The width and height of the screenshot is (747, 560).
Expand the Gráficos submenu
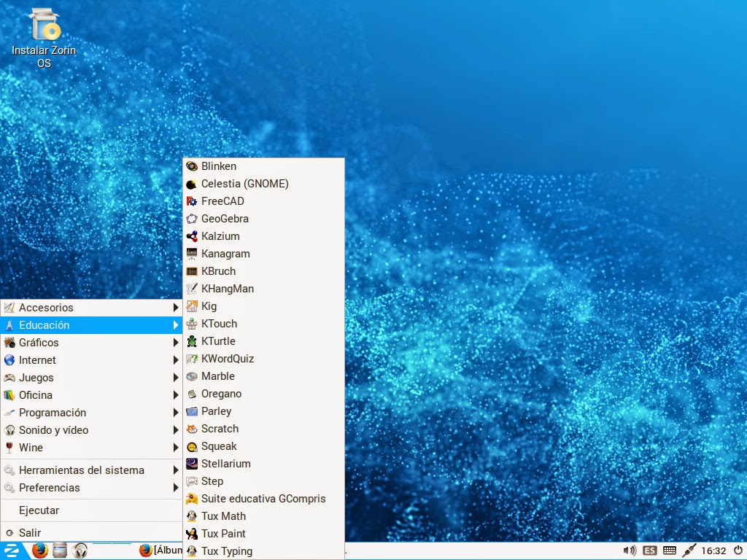[39, 343]
